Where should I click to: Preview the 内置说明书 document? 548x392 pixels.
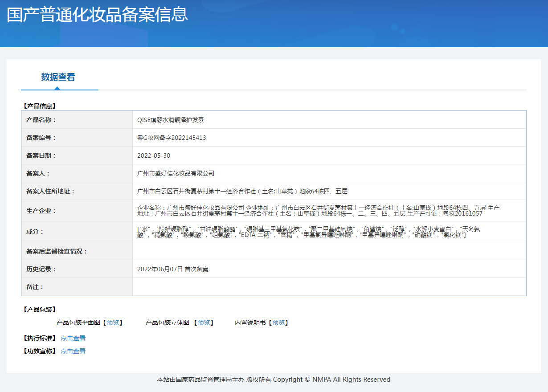pos(278,323)
